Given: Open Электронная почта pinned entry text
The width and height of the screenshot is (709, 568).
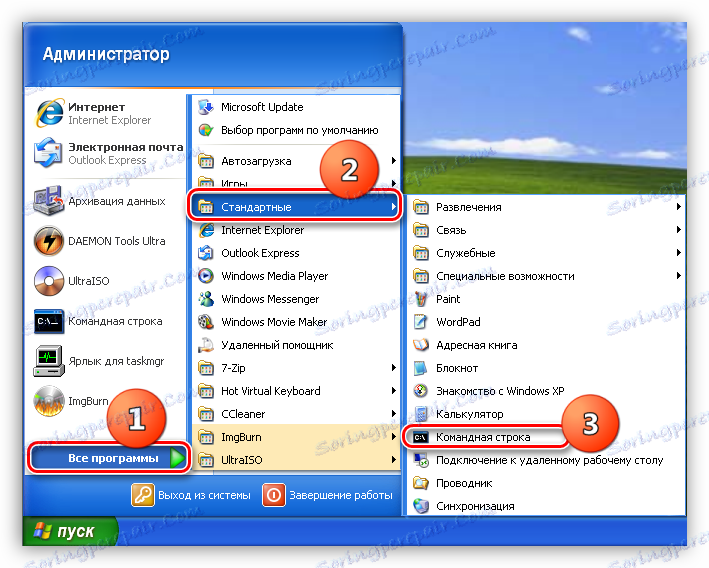Looking at the screenshot, I should 126,153.
